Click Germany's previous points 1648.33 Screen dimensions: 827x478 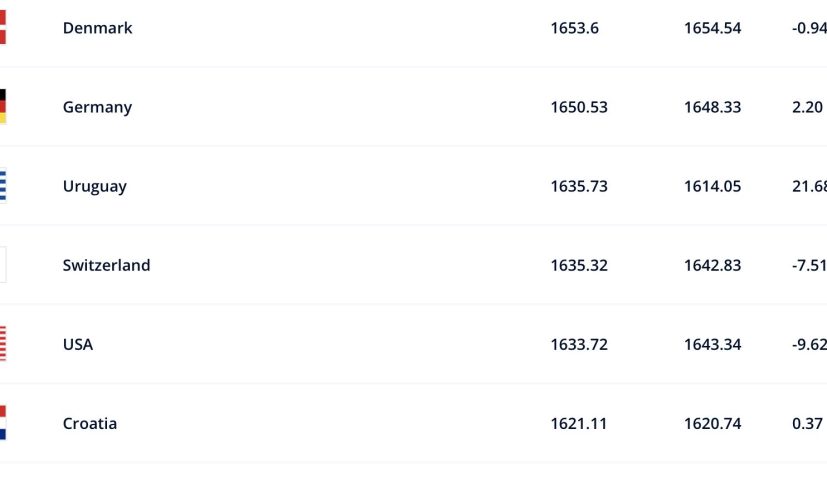(x=712, y=107)
